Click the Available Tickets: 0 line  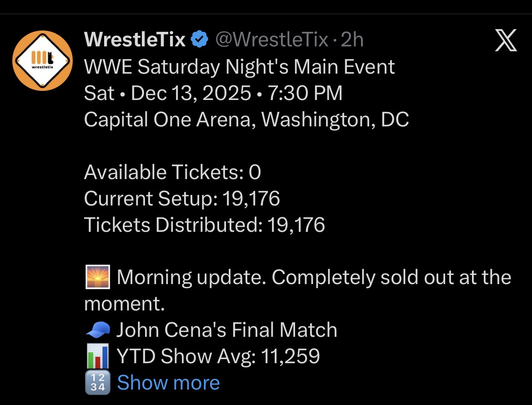[x=172, y=172]
